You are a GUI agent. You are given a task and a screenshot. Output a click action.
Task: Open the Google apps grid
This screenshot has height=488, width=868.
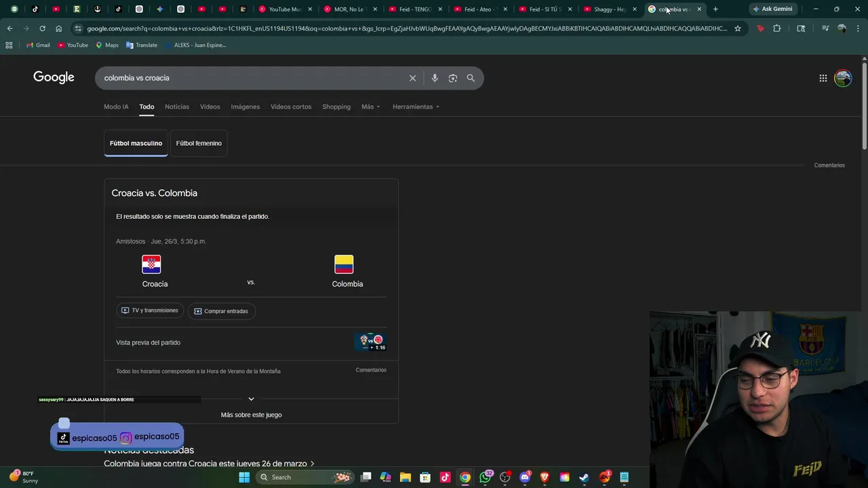tap(823, 78)
